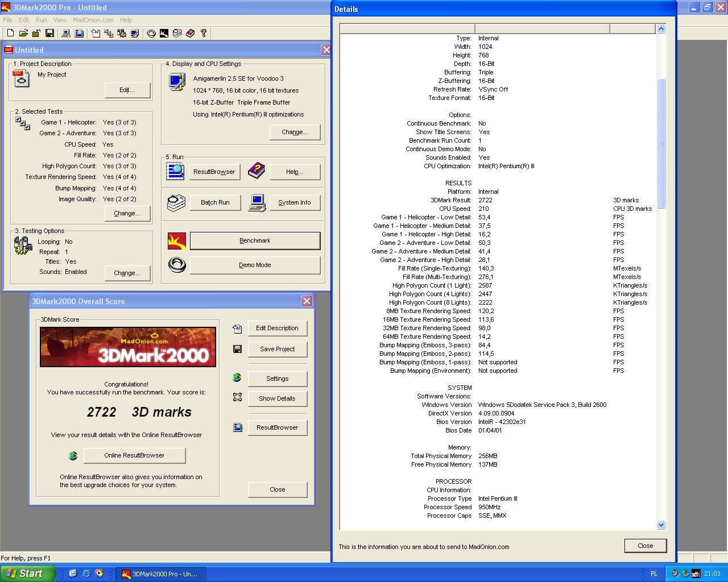Click the Edit Description toolbar icon
The image size is (728, 582).
96,33
